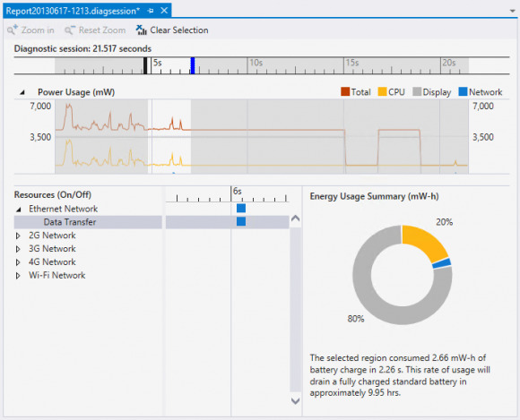Expand the Wi-Fi Network node
The width and height of the screenshot is (520, 420).
[x=18, y=276]
